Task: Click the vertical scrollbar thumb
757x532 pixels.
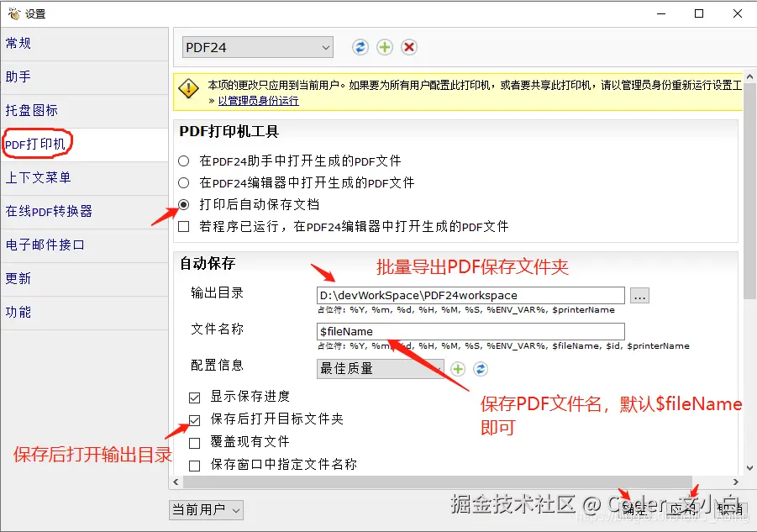Action: click(x=749, y=192)
